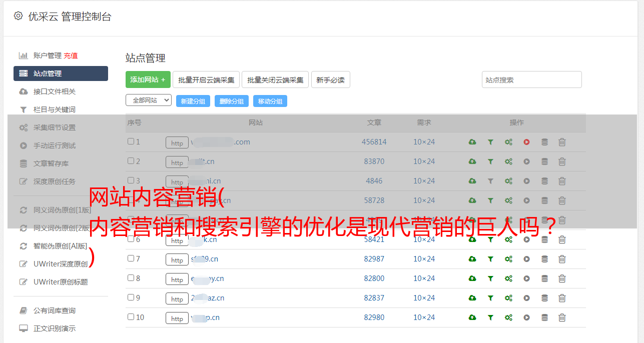Open collection settings gears in row 456814
This screenshot has width=644, height=343.
click(x=508, y=142)
